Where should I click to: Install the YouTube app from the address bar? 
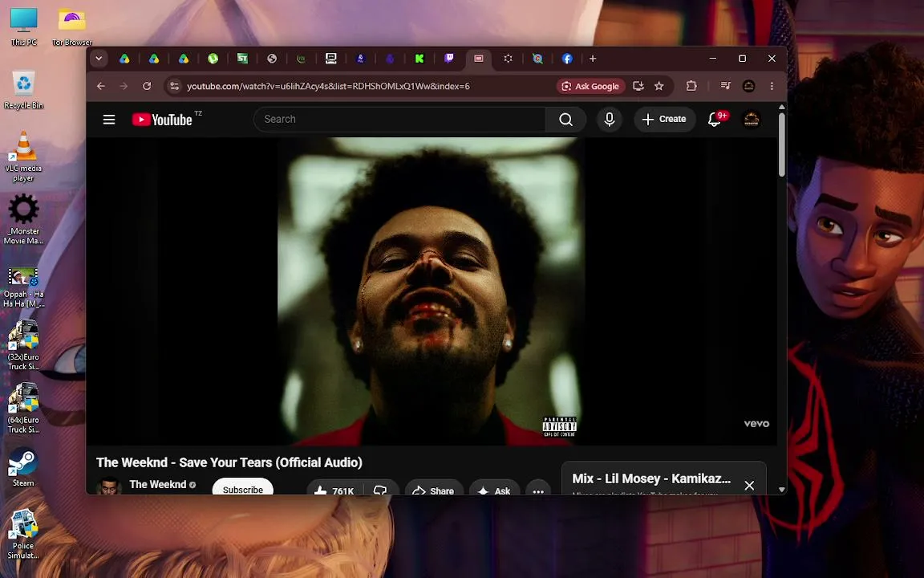coord(638,86)
